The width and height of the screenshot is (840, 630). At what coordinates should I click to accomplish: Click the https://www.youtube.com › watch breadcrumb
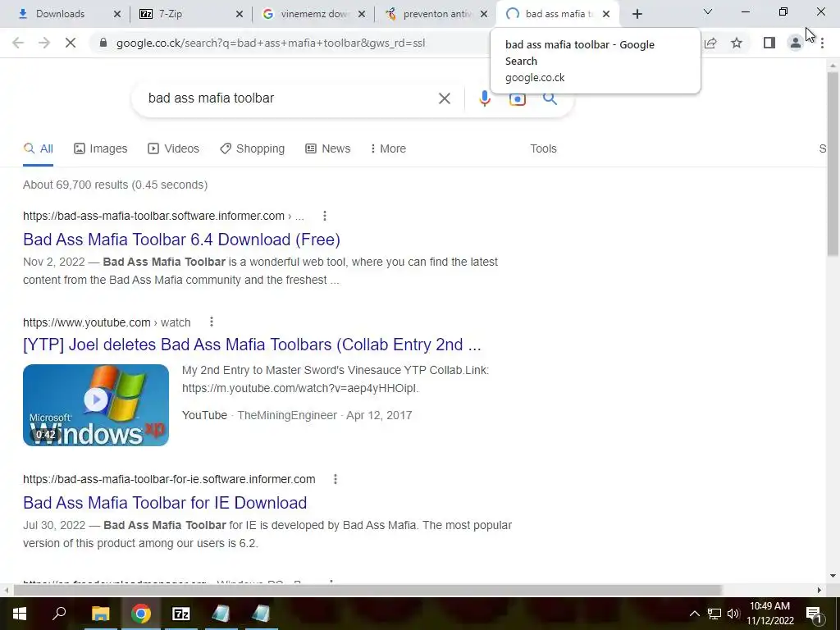pos(107,322)
